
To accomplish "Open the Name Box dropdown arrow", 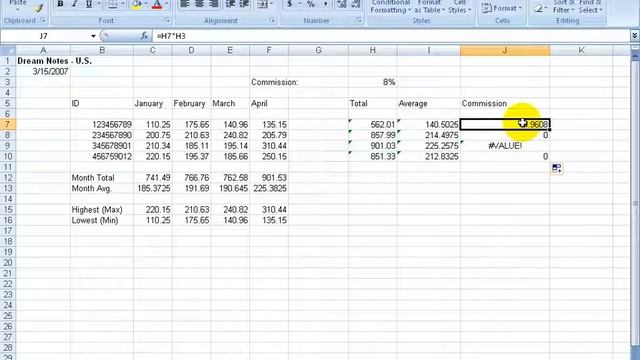I will point(93,36).
